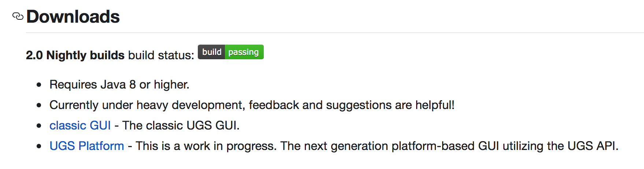This screenshot has height=169, width=644.
Task: Click 'The classic UGS GUI.' description
Action: pos(181,125)
